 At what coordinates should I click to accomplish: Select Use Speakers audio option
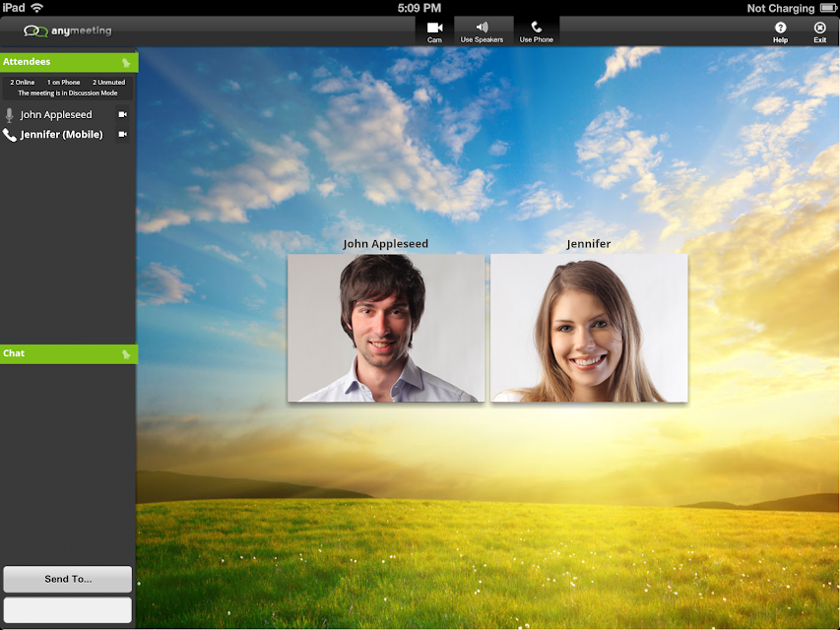tap(482, 31)
